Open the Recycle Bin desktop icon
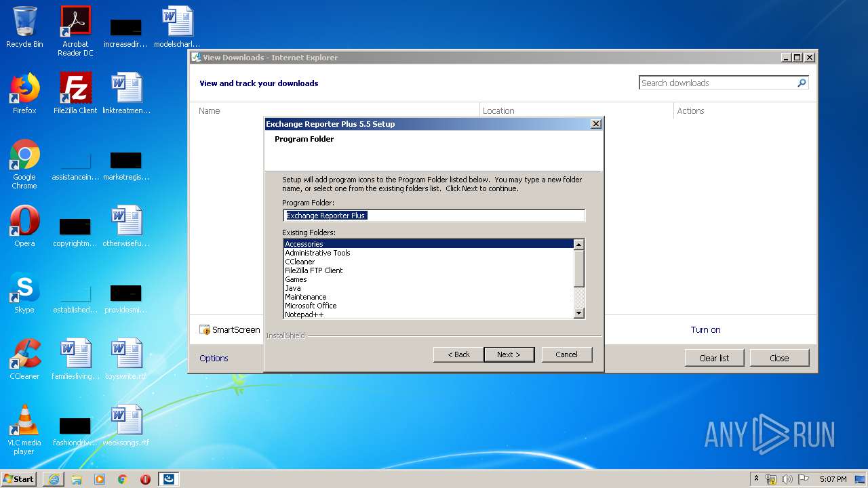Screen dimensions: 868x488 coord(24,27)
